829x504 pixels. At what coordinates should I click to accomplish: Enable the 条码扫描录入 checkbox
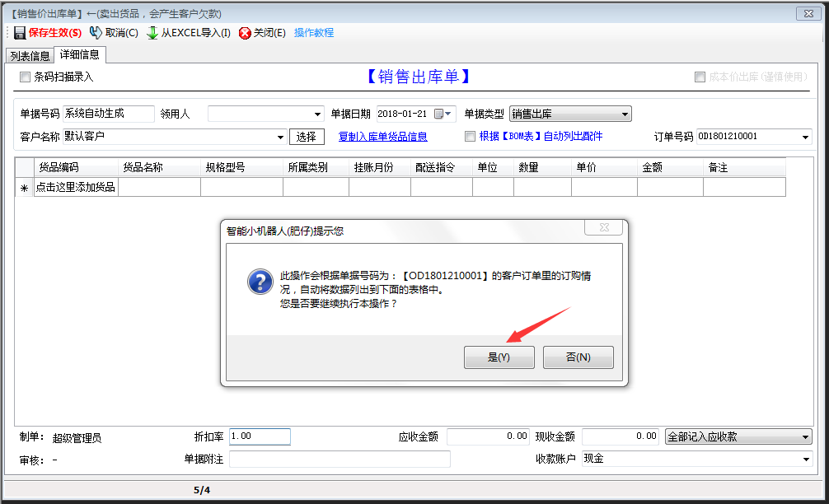[x=25, y=77]
